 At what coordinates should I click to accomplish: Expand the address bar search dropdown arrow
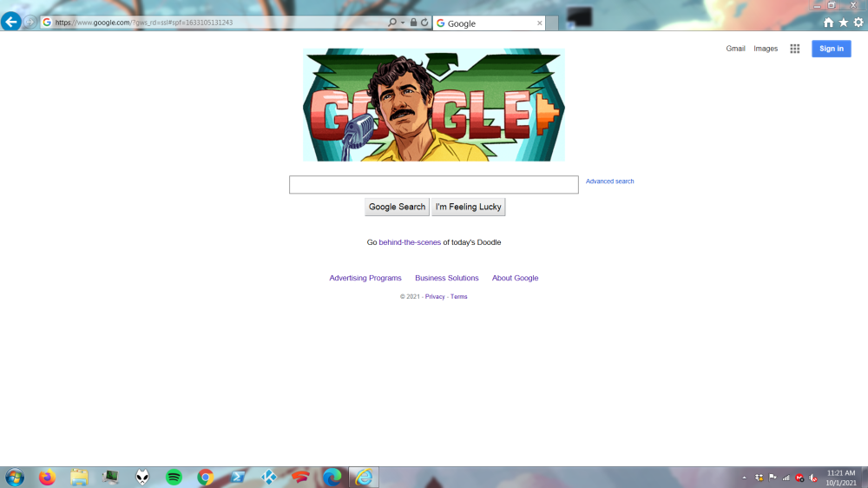pyautogui.click(x=403, y=23)
